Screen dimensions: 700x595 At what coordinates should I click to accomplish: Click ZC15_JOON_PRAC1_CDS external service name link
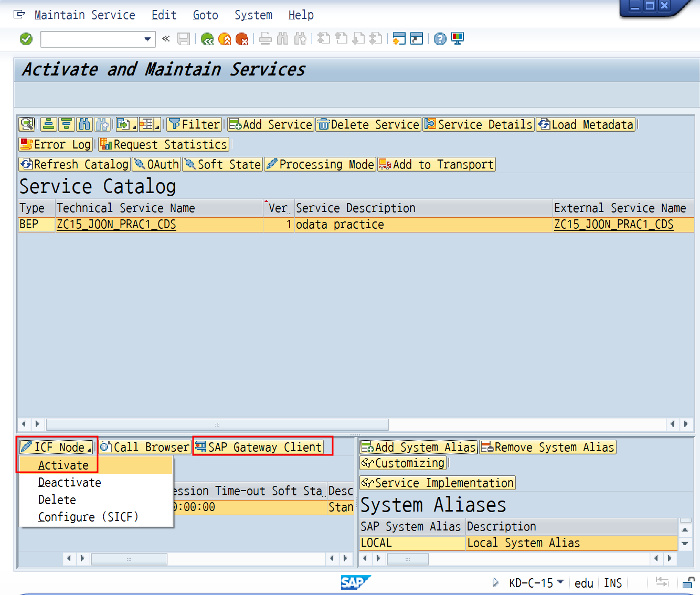pos(614,225)
